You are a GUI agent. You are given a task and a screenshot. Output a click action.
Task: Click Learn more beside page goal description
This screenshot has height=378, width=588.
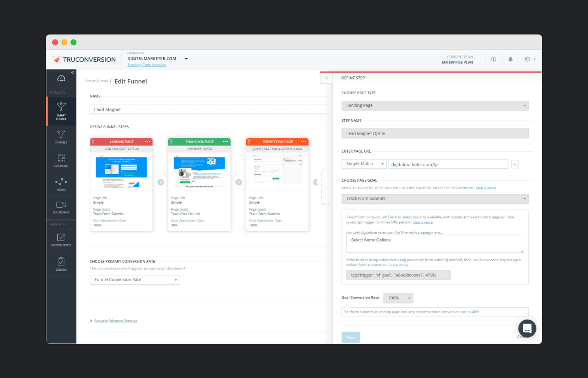pyautogui.click(x=486, y=188)
